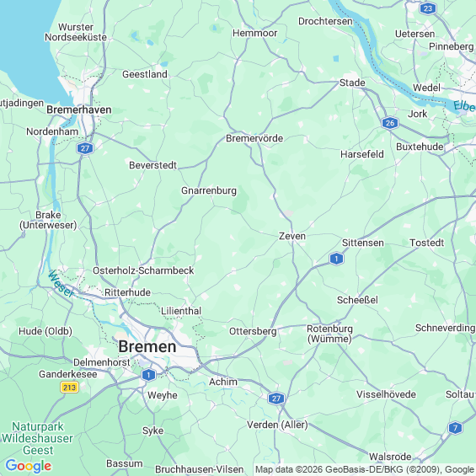Image resolution: width=476 pixels, height=476 pixels.
Task: Select the Weser river label
Action: [x=61, y=284]
